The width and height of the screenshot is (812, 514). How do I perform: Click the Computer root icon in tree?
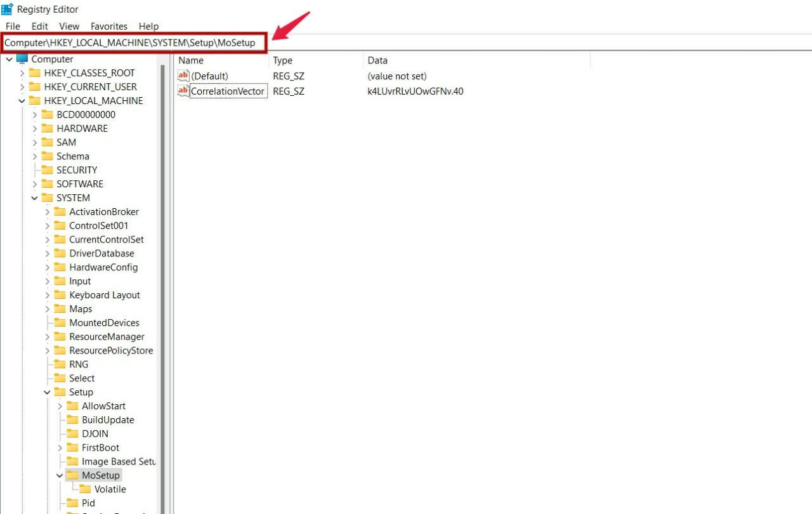(x=22, y=59)
